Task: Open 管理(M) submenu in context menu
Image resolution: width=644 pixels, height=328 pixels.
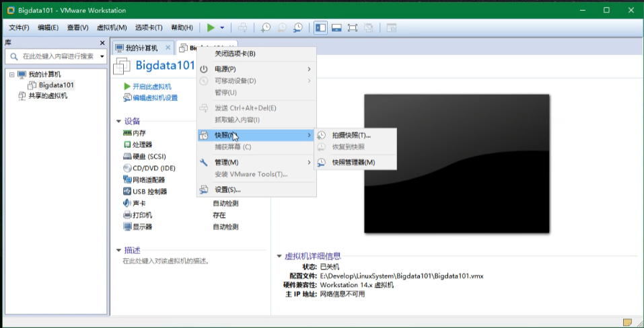Action: (256, 163)
